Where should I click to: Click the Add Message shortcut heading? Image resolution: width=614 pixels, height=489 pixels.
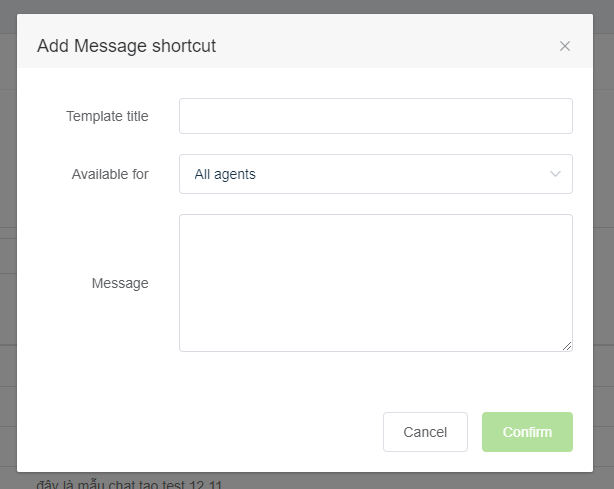126,45
